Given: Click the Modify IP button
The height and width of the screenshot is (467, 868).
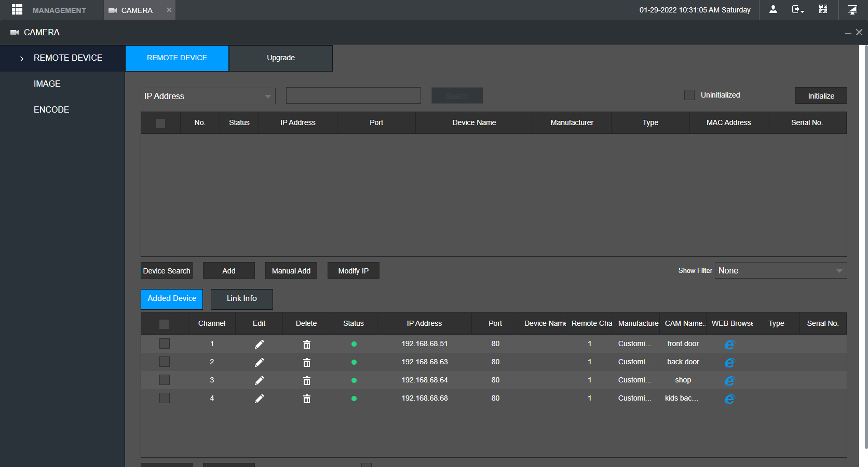Looking at the screenshot, I should [354, 270].
